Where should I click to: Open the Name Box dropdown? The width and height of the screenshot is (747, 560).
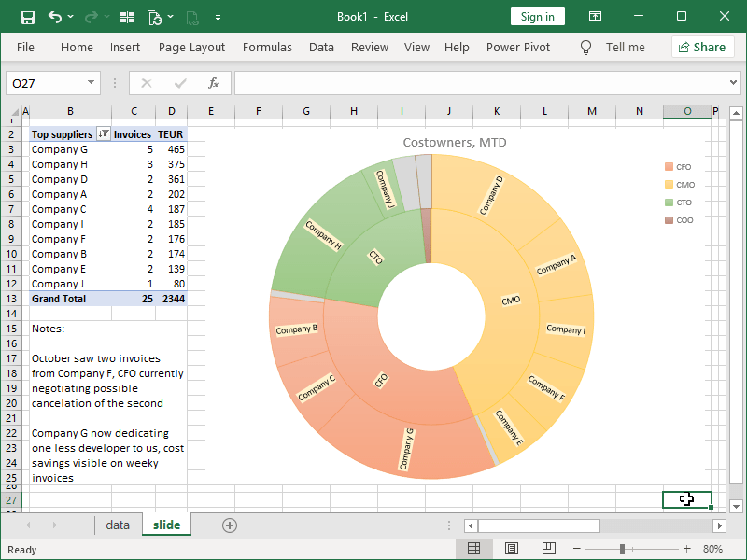point(91,82)
